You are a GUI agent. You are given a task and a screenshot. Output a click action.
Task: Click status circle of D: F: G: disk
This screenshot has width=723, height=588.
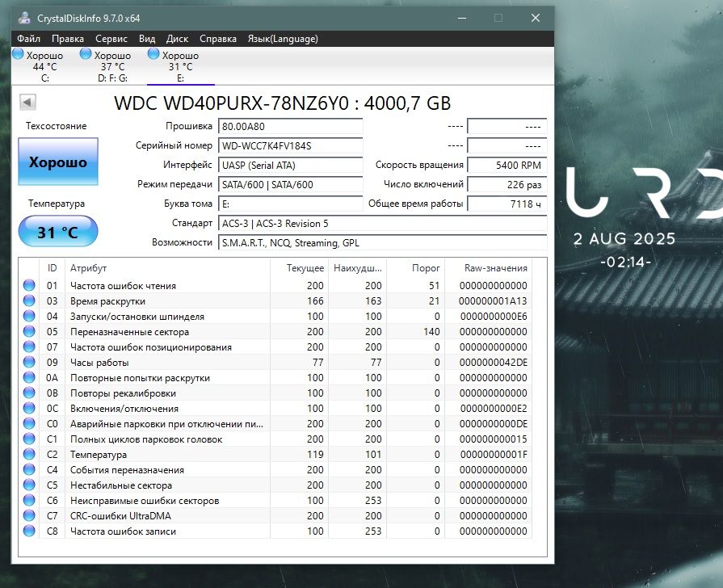coord(86,54)
